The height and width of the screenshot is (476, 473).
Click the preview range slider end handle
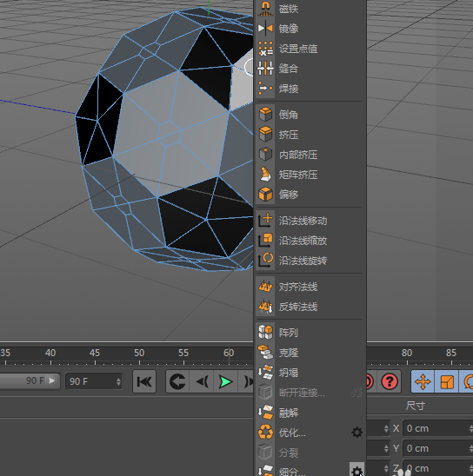pos(52,380)
